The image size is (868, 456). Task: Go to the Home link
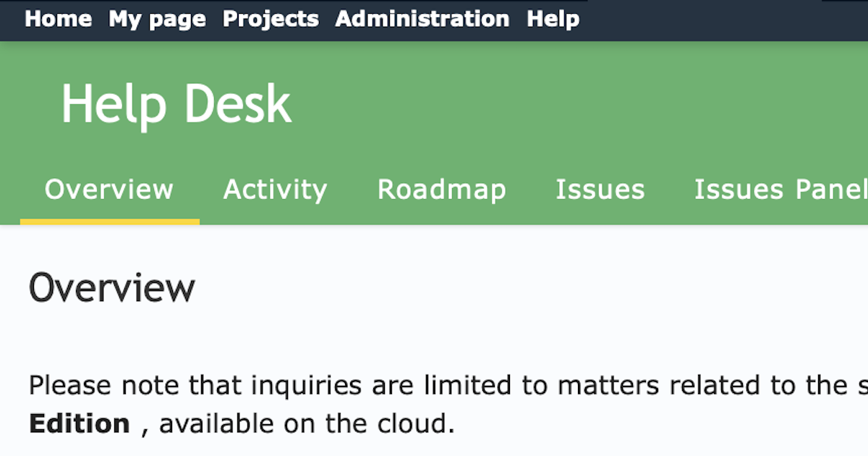click(58, 19)
